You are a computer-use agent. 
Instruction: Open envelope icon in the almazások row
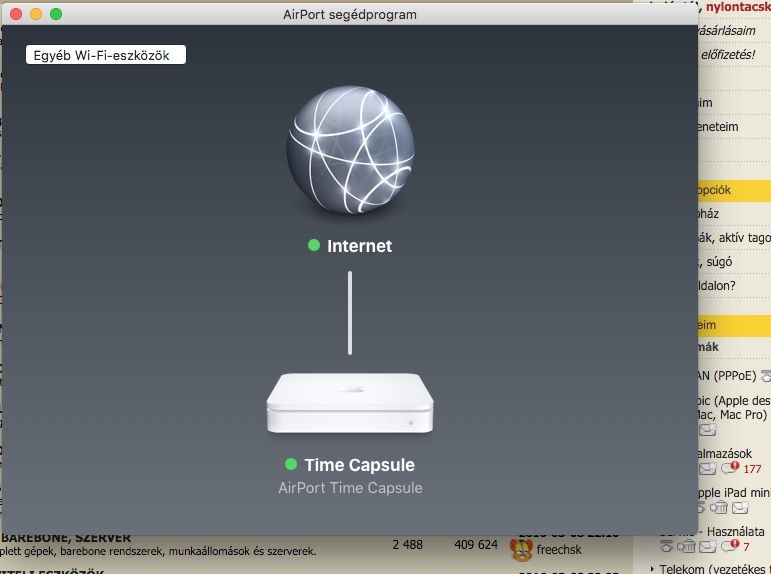[x=708, y=469]
